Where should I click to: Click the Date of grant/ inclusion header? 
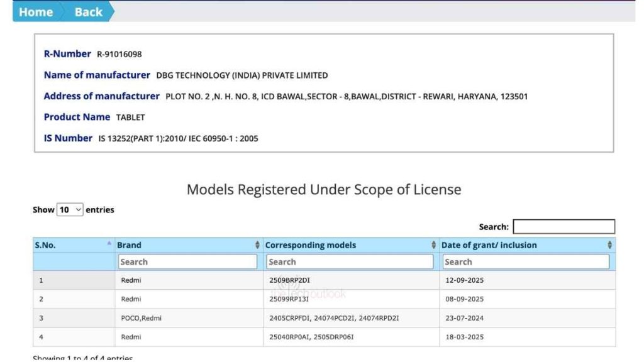(x=489, y=245)
